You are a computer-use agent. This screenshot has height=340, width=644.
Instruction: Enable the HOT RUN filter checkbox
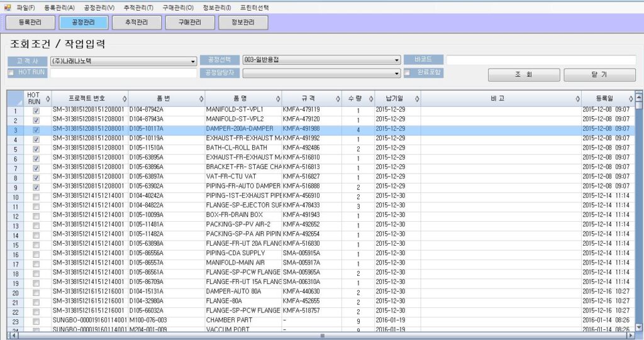tap(11, 73)
